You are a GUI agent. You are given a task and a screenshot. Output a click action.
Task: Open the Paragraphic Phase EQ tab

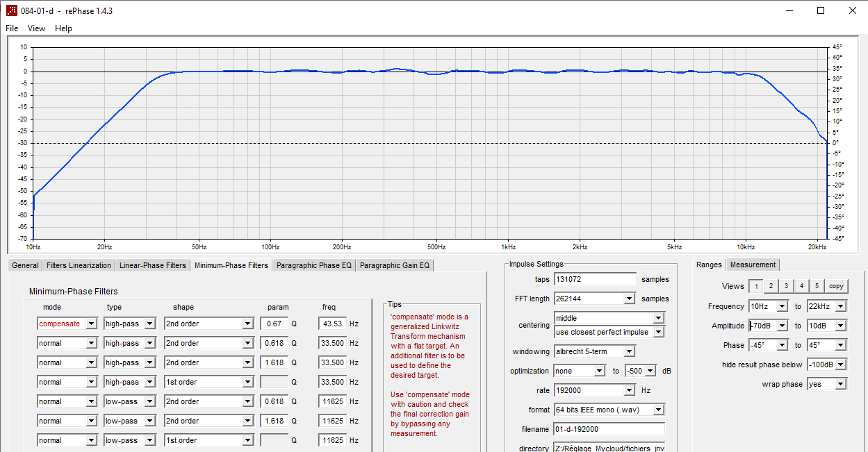point(314,265)
